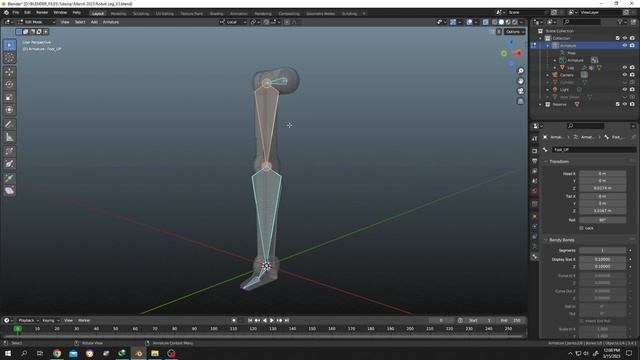Enable Toggle X-Ray in viewport header
Image resolution: width=640 pixels, height=360 pixels.
[x=485, y=22]
